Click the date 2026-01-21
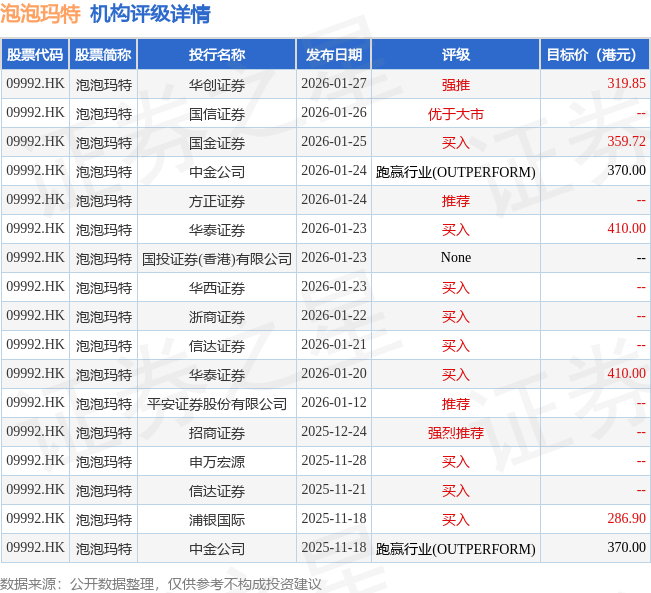This screenshot has height=593, width=651. 334,345
